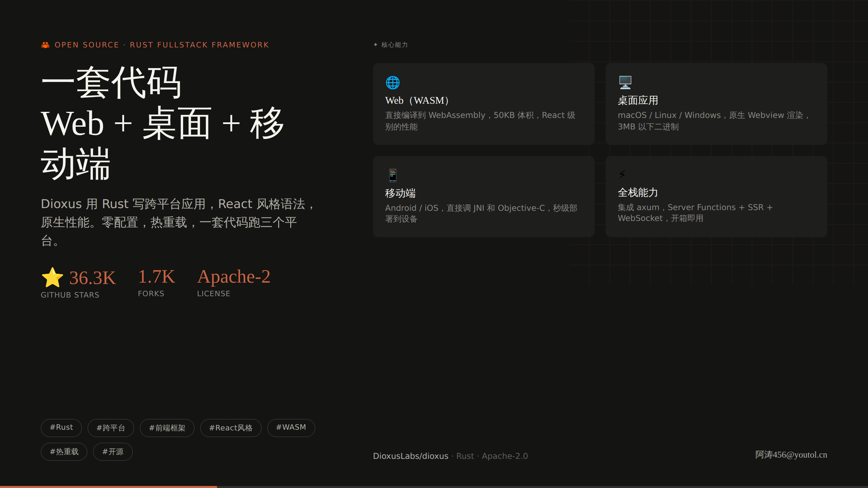868x488 pixels.
Task: Click the desktop monitor icon on 桌面应用 card
Action: pyautogui.click(x=625, y=82)
